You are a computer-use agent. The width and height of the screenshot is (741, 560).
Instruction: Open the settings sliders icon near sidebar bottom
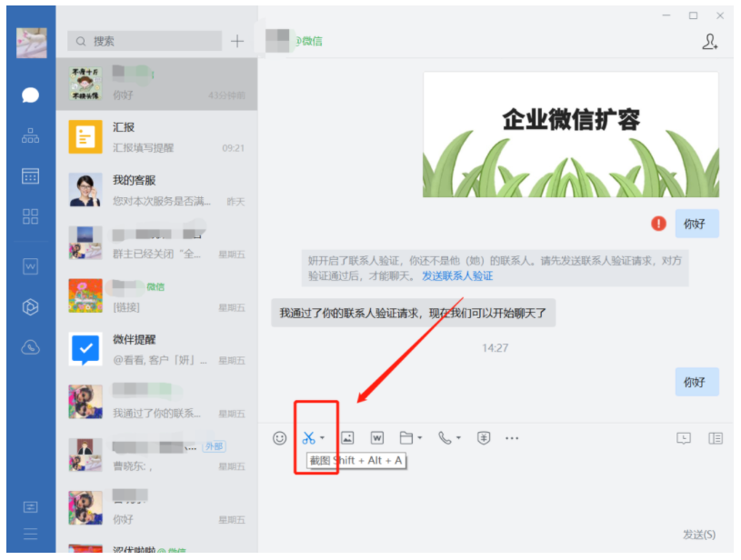(x=30, y=507)
